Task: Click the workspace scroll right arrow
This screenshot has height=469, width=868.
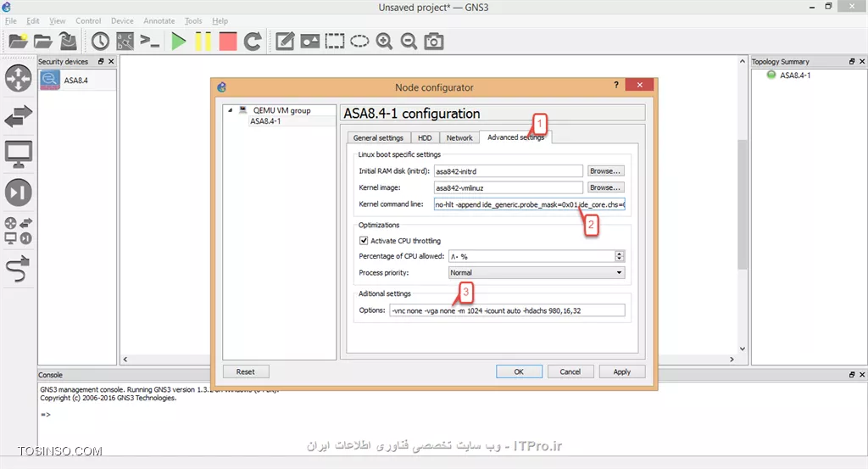Action: pos(732,360)
